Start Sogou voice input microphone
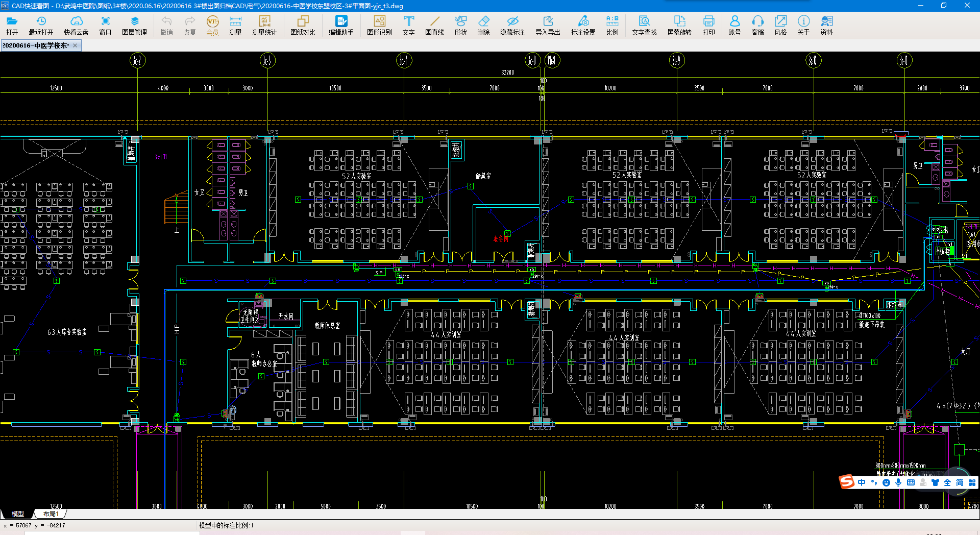This screenshot has height=535, width=980. coord(898,482)
